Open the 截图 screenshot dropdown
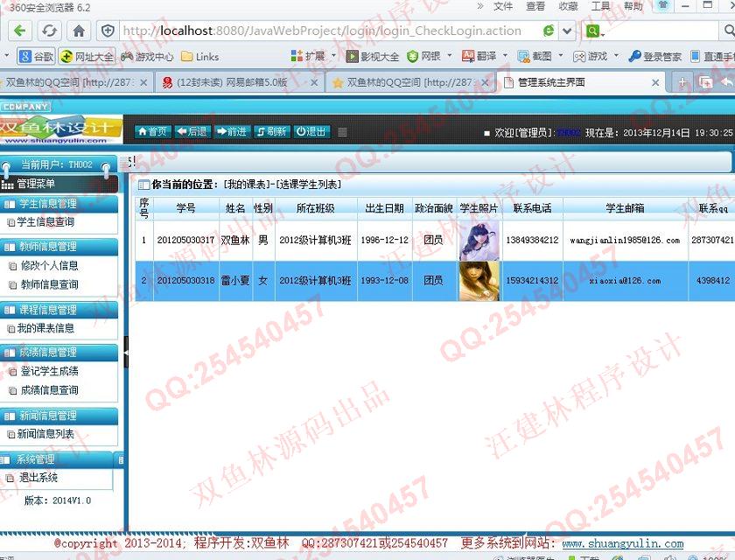 coord(540,57)
